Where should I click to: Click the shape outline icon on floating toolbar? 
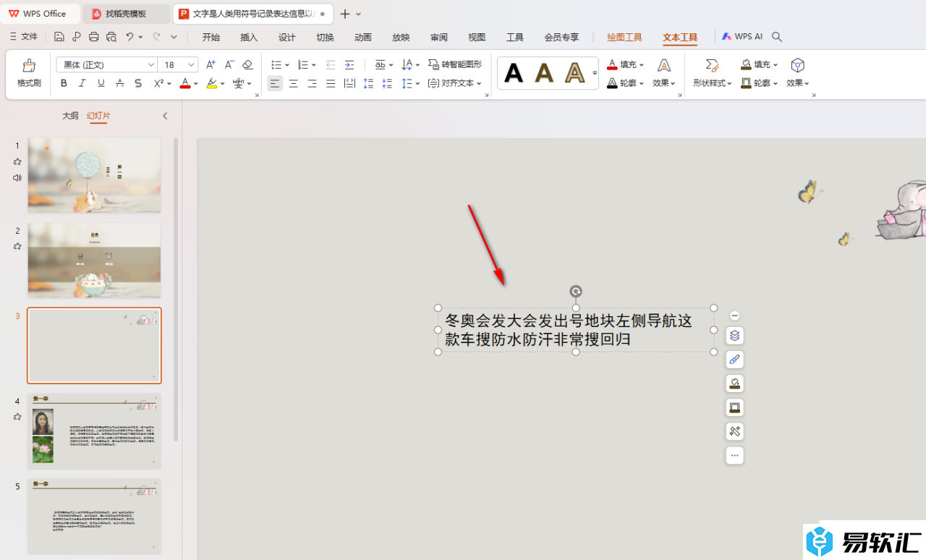click(734, 407)
